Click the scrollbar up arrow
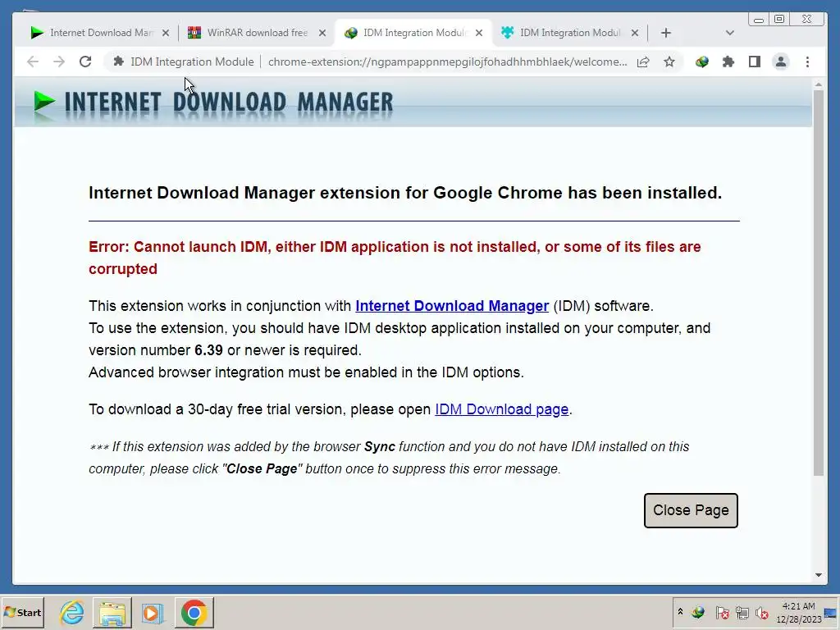840x630 pixels. click(x=818, y=84)
